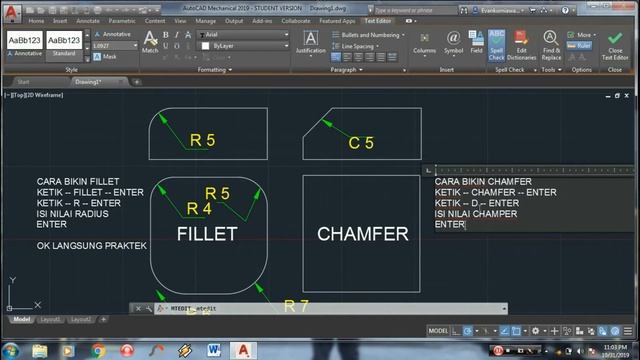Open the Manage ribbon tab
This screenshot has height=360, width=640.
coord(205,21)
